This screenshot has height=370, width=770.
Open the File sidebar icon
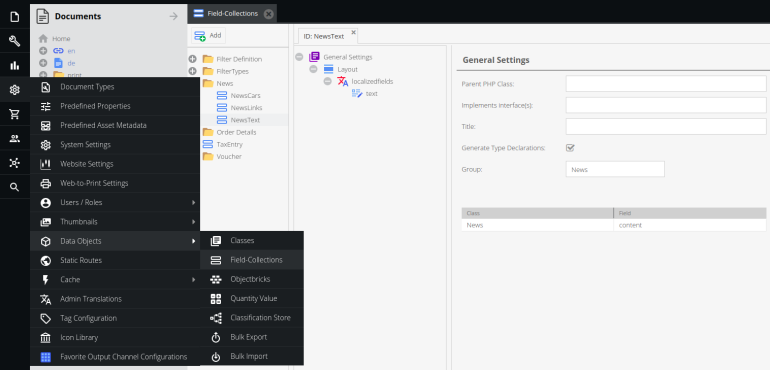coord(15,17)
